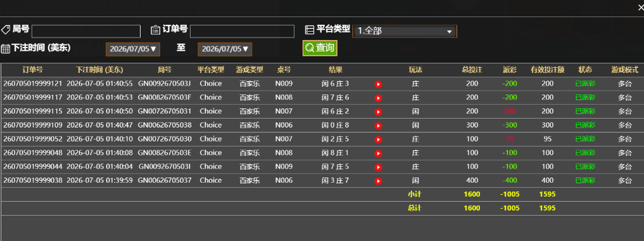
Task: Click the payout value -400
Action: click(510, 181)
